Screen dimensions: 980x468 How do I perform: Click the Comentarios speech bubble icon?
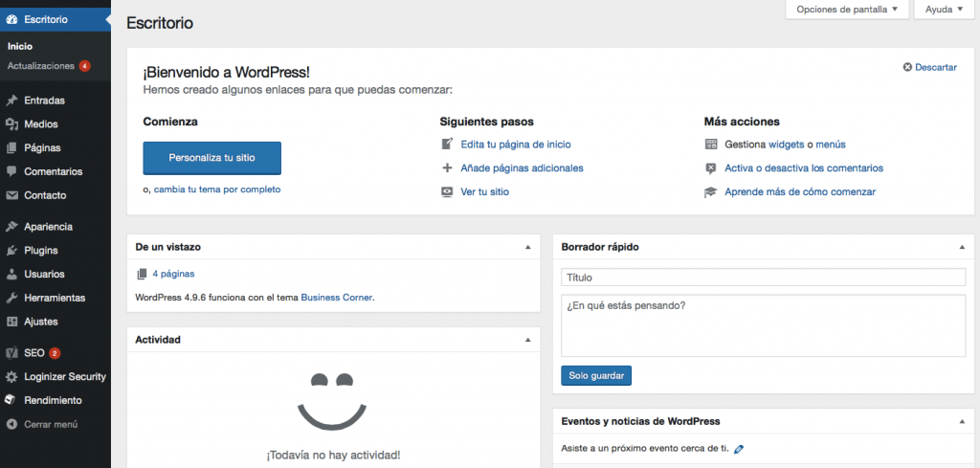[x=11, y=171]
